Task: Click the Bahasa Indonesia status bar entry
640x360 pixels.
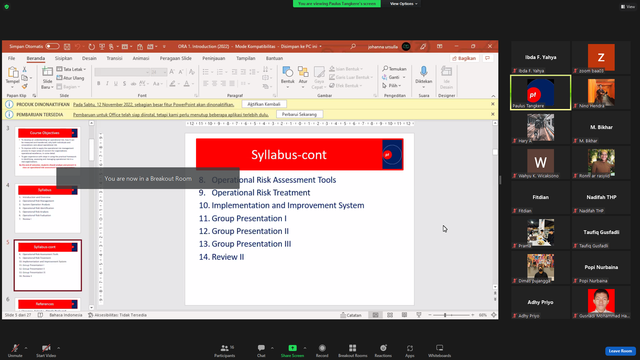Action: (66, 315)
